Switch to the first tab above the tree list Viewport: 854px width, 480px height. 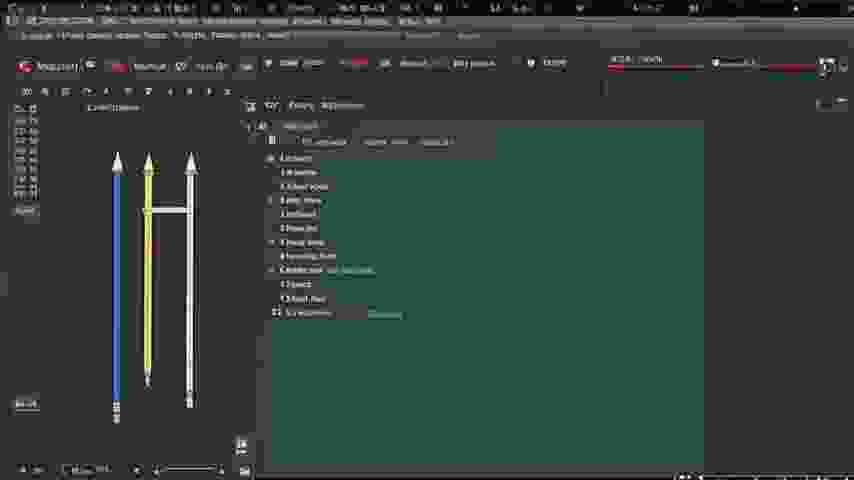(323, 142)
